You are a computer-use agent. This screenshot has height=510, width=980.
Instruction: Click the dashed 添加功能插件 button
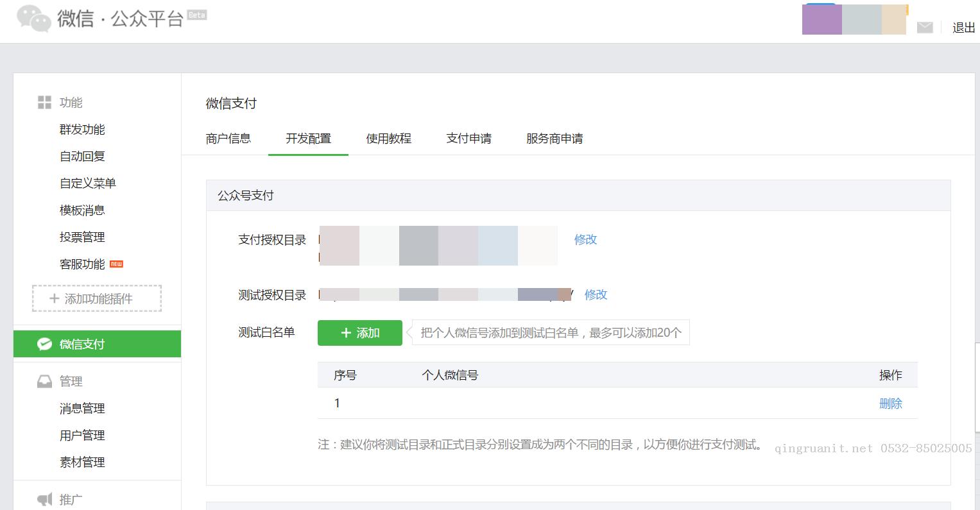[x=96, y=298]
